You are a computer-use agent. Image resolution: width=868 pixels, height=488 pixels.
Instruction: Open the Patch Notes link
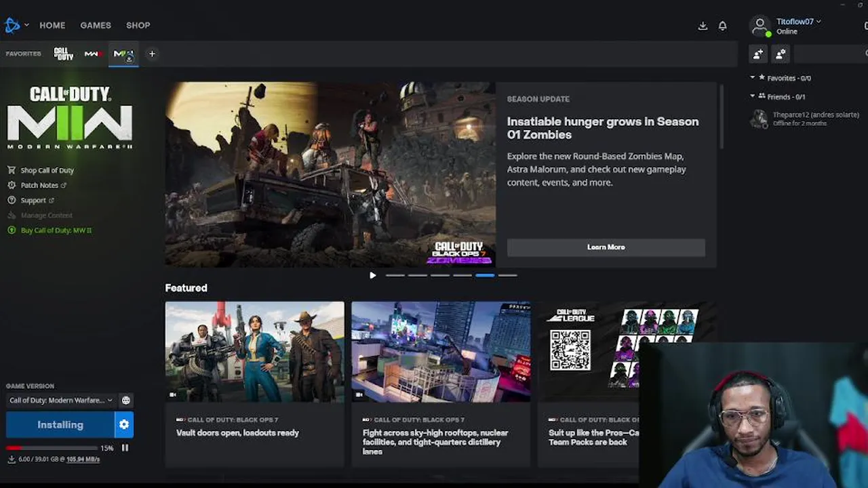(39, 185)
